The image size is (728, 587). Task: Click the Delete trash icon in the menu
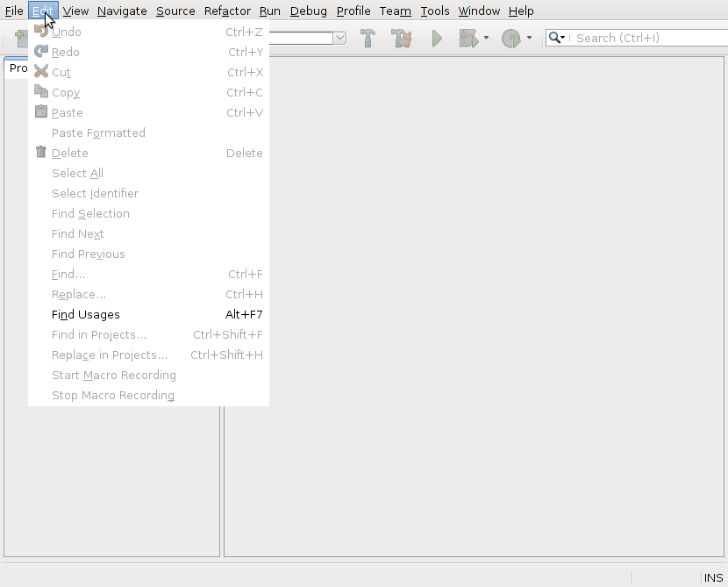pos(41,152)
